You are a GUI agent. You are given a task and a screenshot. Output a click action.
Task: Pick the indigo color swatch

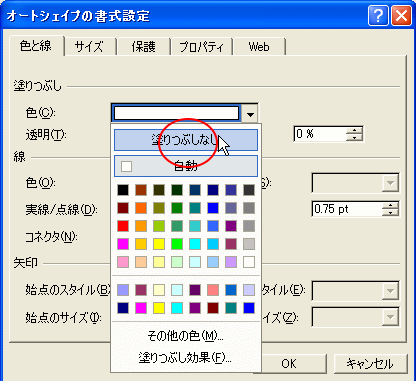pos(231,190)
